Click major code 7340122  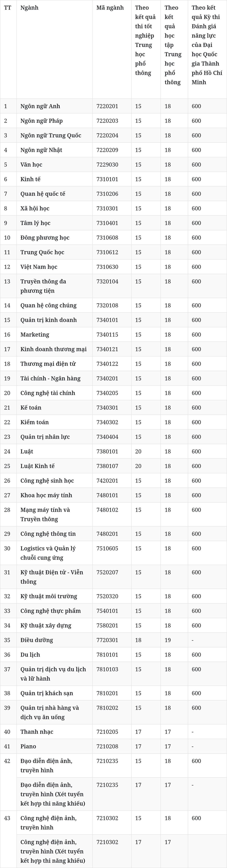click(107, 364)
